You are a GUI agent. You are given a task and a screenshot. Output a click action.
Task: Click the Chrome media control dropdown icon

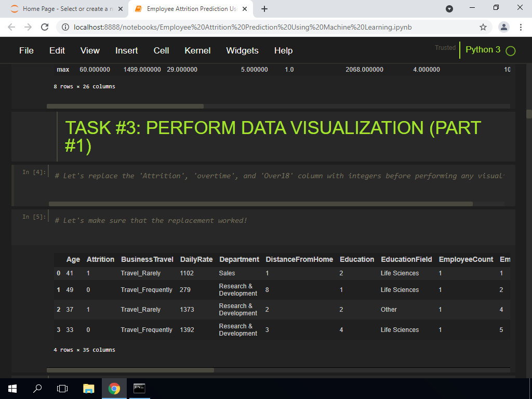tap(449, 9)
